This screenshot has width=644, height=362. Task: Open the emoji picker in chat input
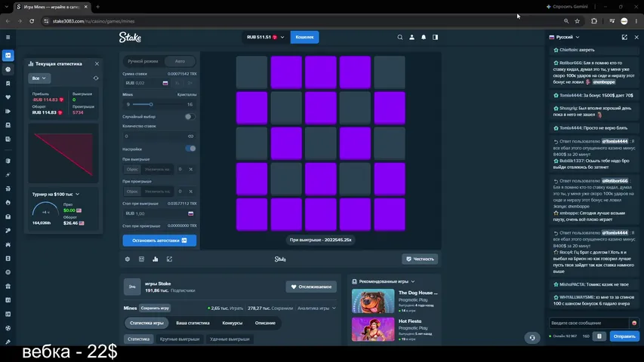[634, 323]
